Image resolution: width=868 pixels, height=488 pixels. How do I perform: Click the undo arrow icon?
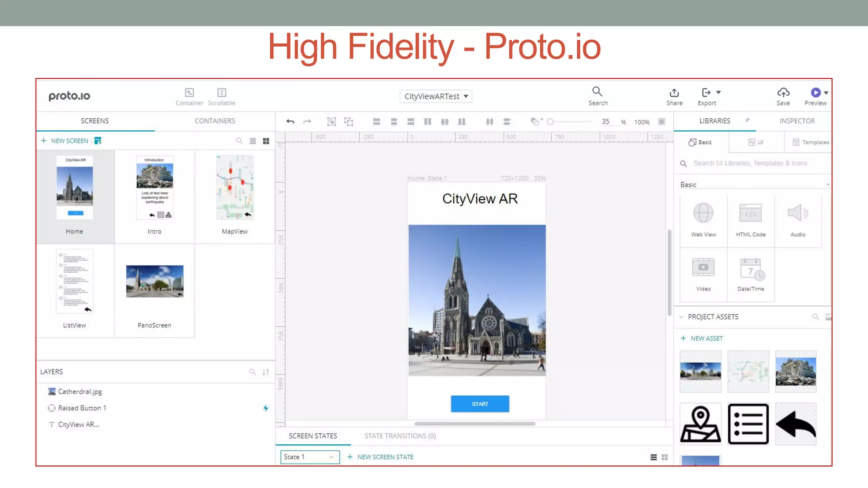[290, 122]
